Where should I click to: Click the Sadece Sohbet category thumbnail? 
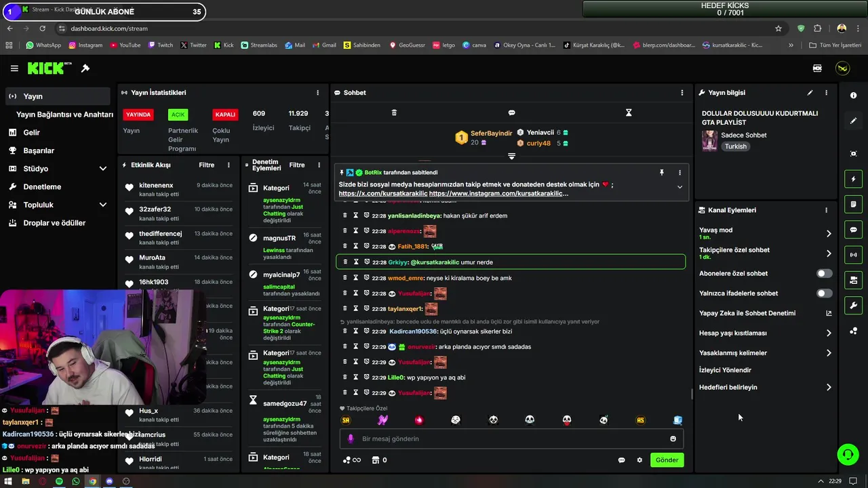709,140
